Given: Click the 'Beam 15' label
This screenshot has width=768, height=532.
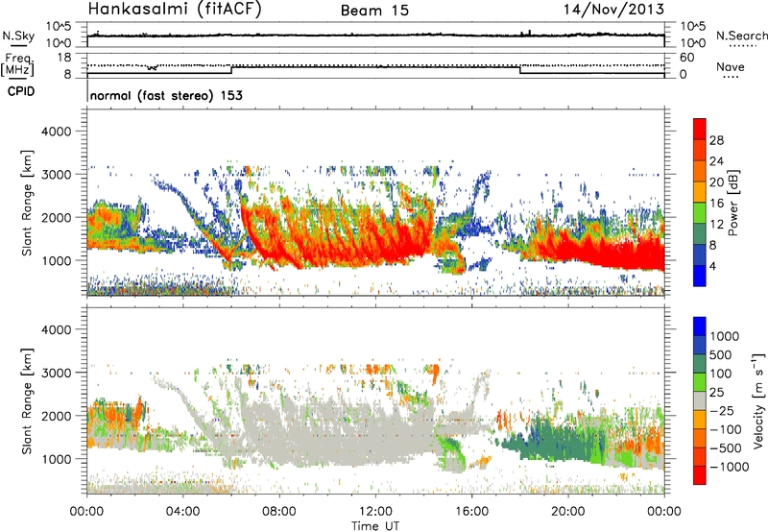Looking at the screenshot, I should pos(374,11).
